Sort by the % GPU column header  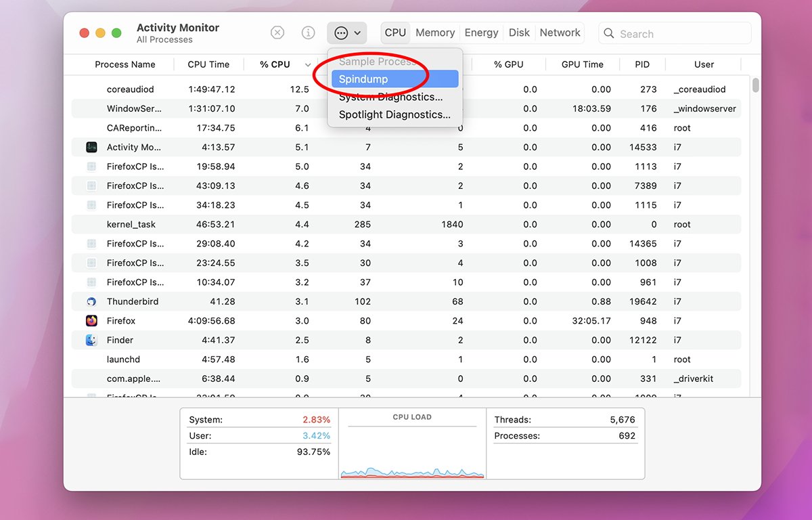[x=508, y=64]
